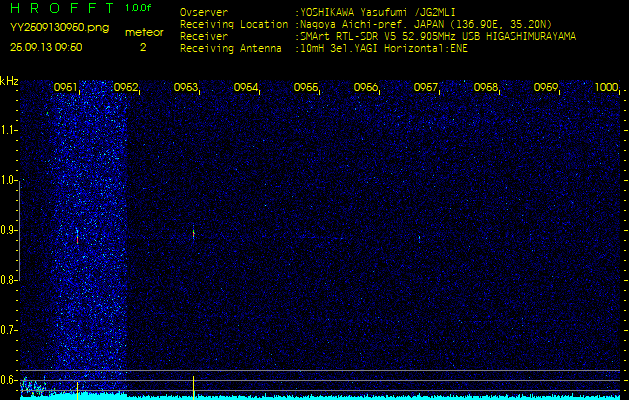
Task: Click the 0.8 kHz axis label
Action: 7,280
